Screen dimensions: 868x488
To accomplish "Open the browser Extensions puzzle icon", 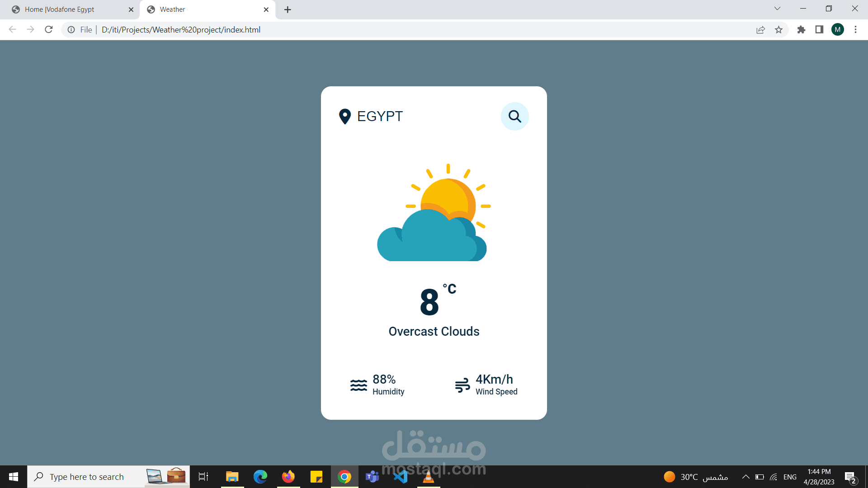I will [x=801, y=29].
